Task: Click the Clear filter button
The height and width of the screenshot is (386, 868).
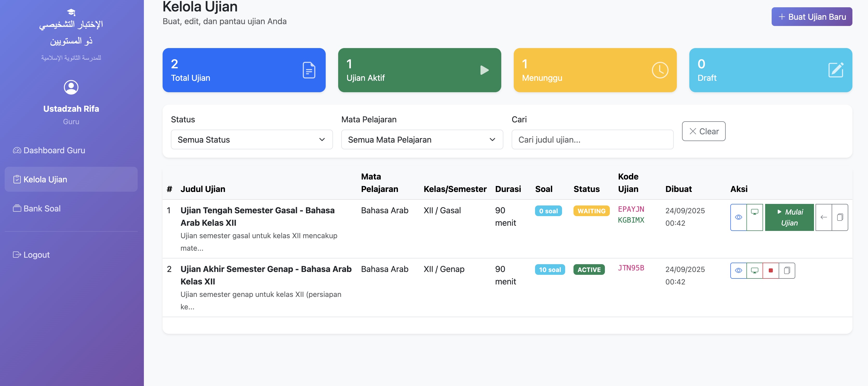Action: (x=704, y=131)
